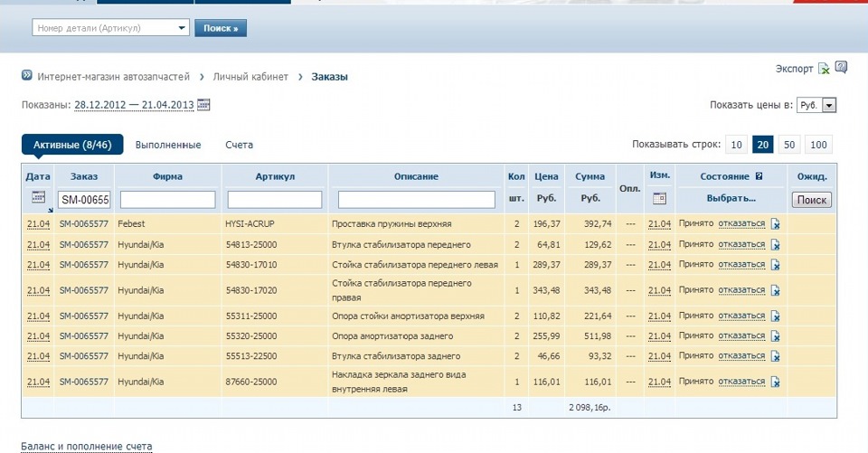The image size is (868, 453).
Task: Click cancel icon in the 87660-25000 row
Action: 776,382
